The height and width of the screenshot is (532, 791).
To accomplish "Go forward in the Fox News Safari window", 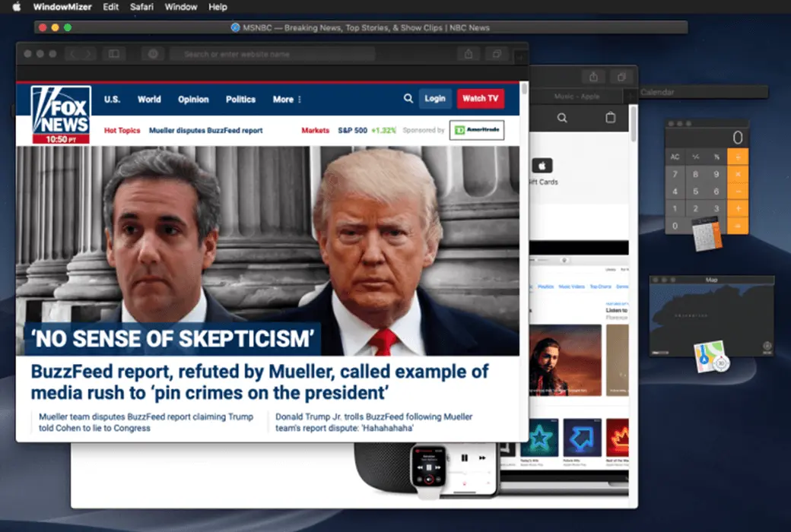I will pyautogui.click(x=88, y=54).
